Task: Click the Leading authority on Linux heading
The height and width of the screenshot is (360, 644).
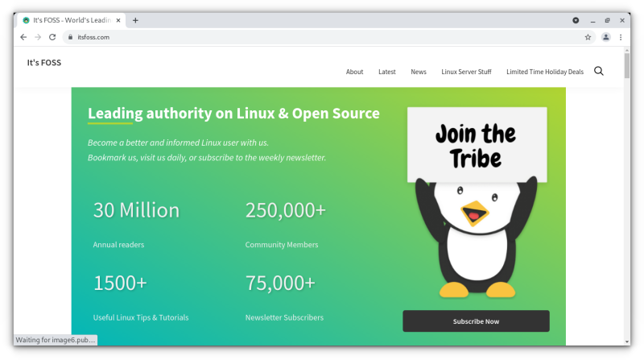Action: 233,113
